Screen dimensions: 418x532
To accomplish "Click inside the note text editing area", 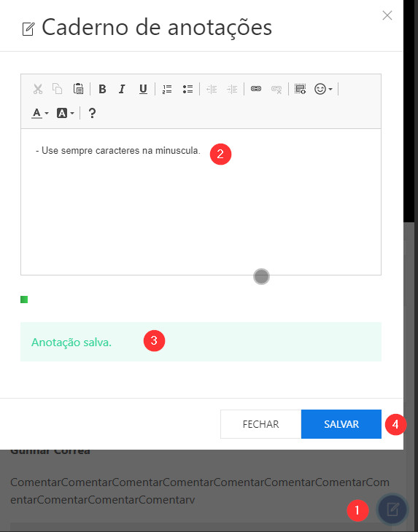I will click(201, 202).
